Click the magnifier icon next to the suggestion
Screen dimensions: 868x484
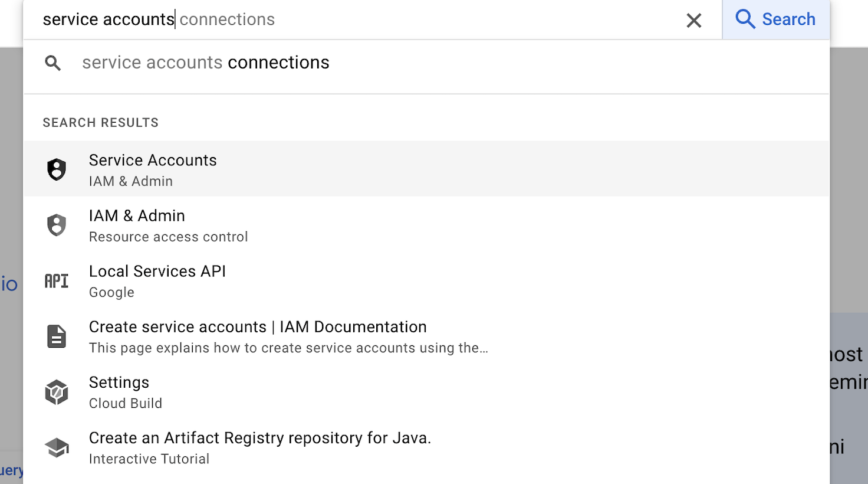coord(53,63)
